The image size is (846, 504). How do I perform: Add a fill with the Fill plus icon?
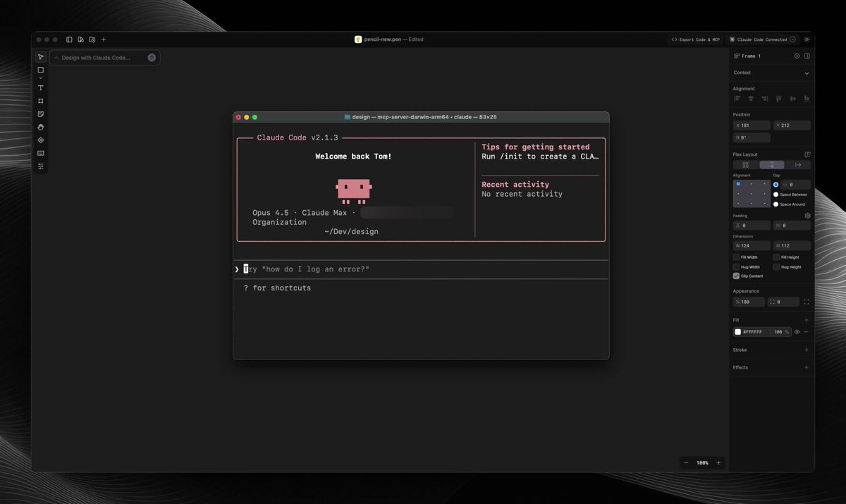click(807, 320)
